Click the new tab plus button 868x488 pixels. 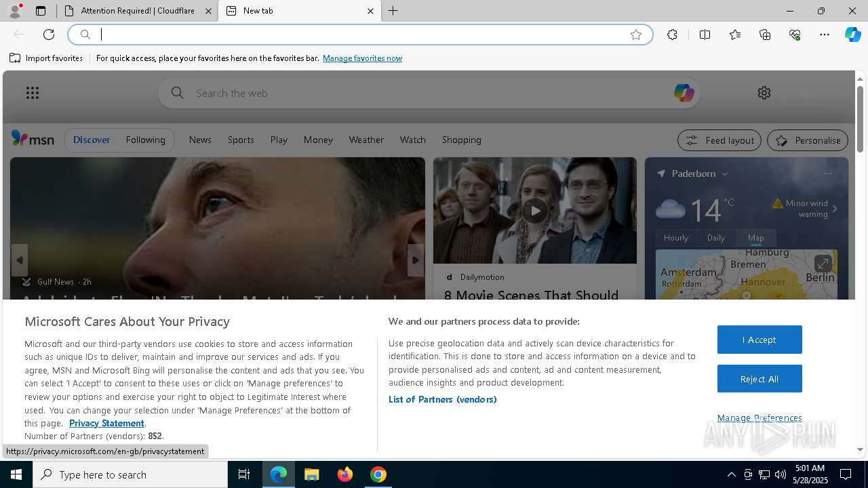coord(393,11)
